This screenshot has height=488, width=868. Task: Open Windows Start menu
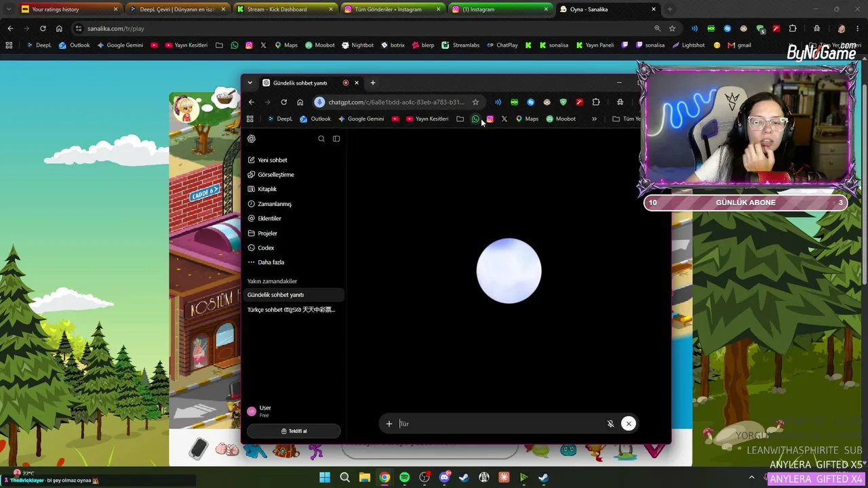[325, 477]
